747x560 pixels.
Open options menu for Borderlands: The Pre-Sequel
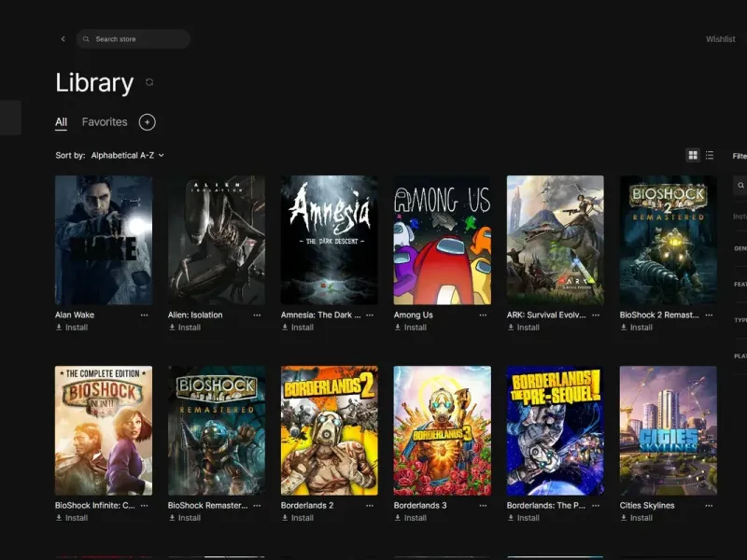coord(596,506)
